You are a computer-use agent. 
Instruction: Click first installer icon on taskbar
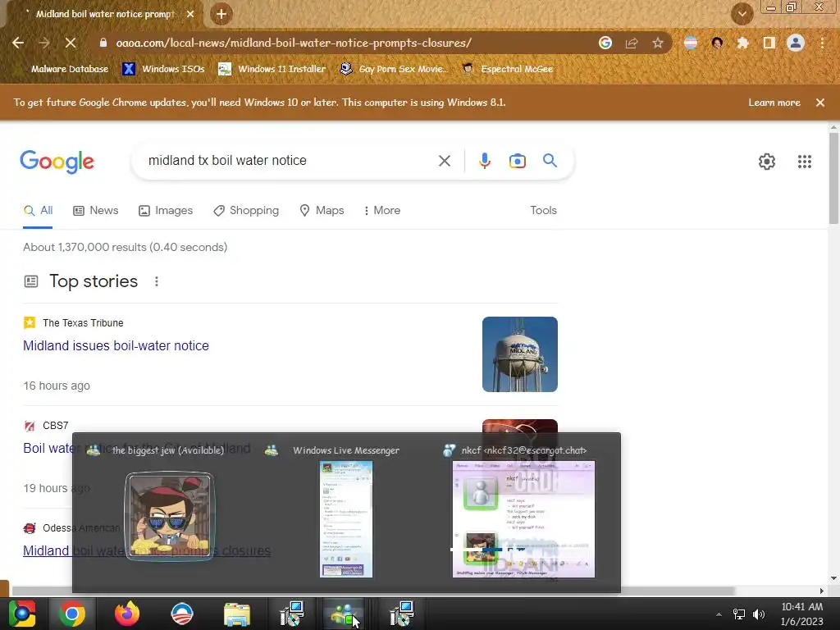(292, 614)
